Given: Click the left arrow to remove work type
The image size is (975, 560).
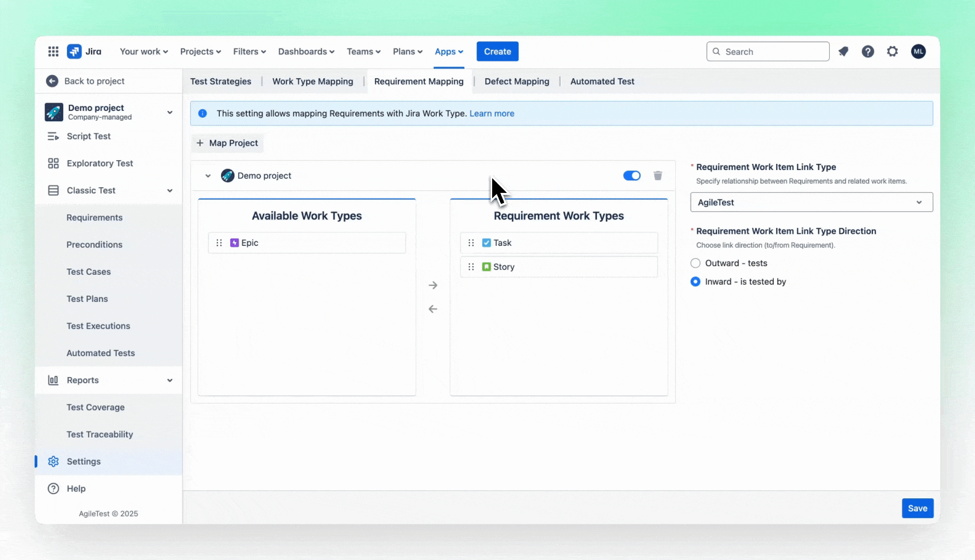Looking at the screenshot, I should pos(433,309).
